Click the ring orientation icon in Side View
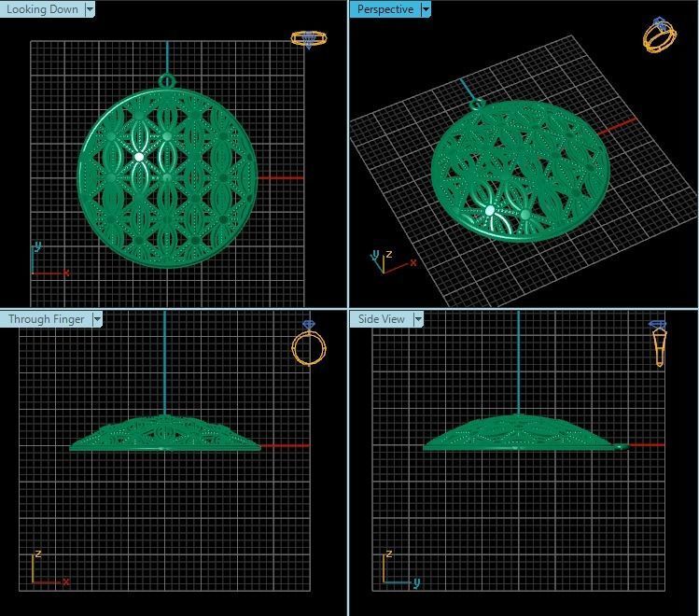699x616 pixels. tap(659, 343)
